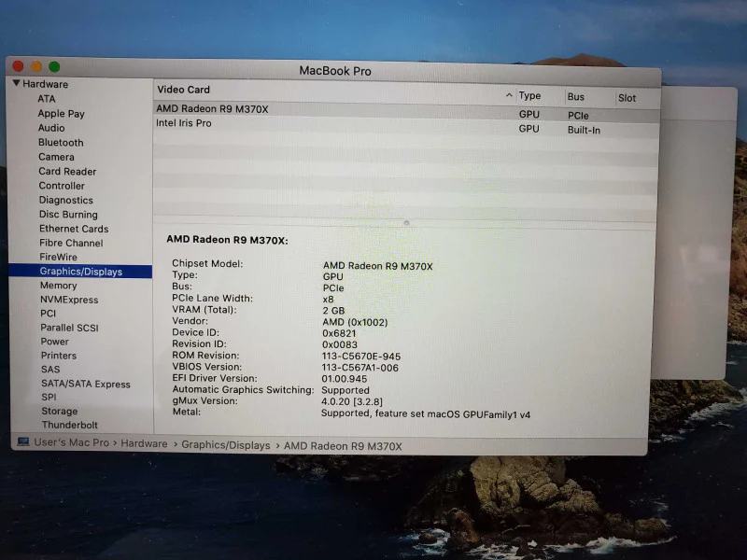Screen dimensions: 747x560
Task: Collapse the Hardware disclosure triangle
Action: pos(16,83)
